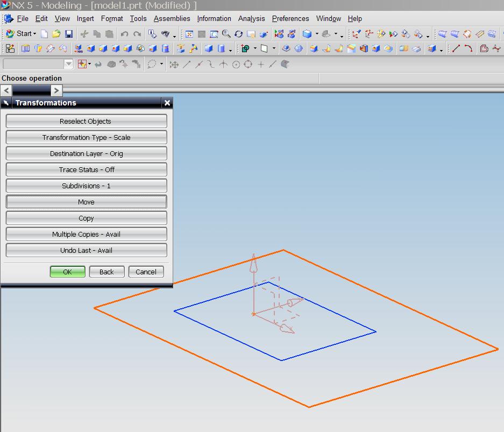Screen dimensions: 504x432
Task: Open the Insert menu
Action: click(x=85, y=19)
